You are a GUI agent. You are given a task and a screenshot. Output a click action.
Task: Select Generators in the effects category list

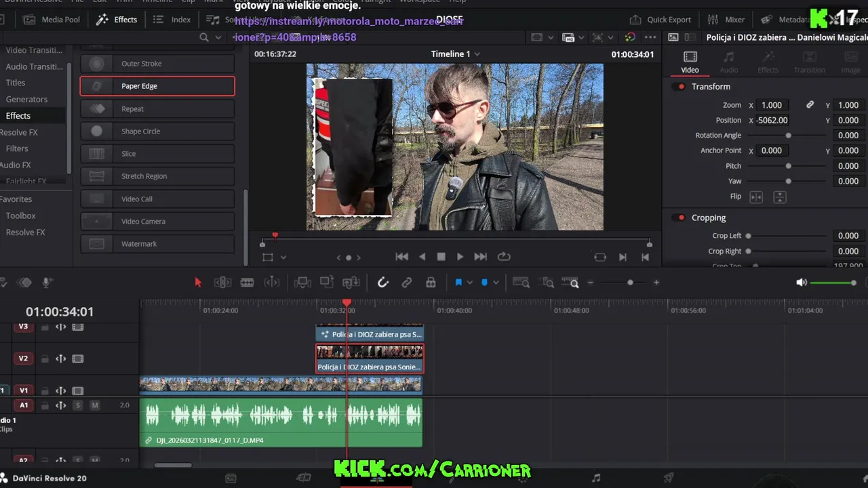26,99
